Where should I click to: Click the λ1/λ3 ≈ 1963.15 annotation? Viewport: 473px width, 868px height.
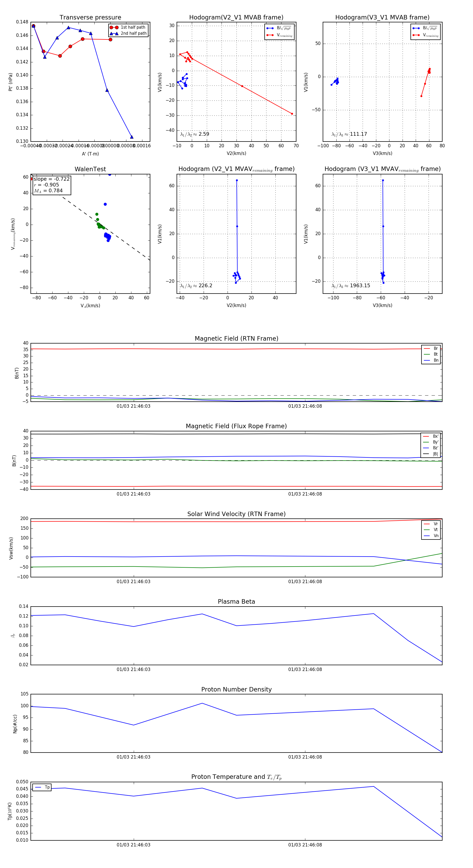tap(351, 286)
